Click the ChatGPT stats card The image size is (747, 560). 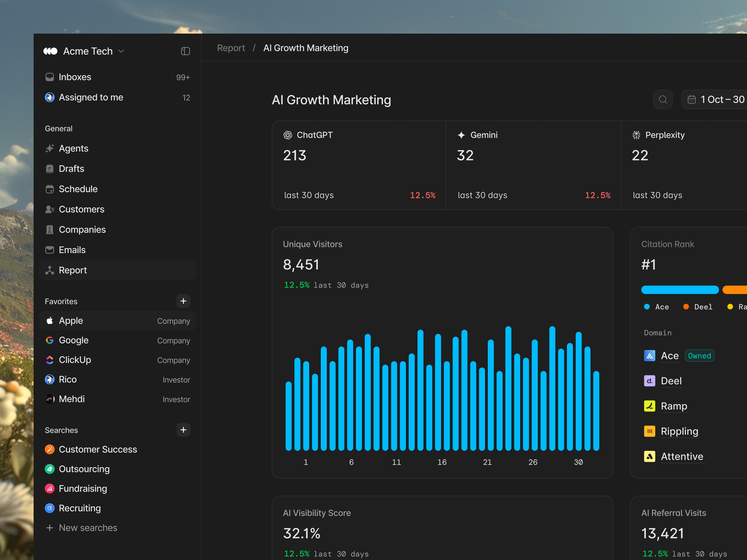coord(359,165)
